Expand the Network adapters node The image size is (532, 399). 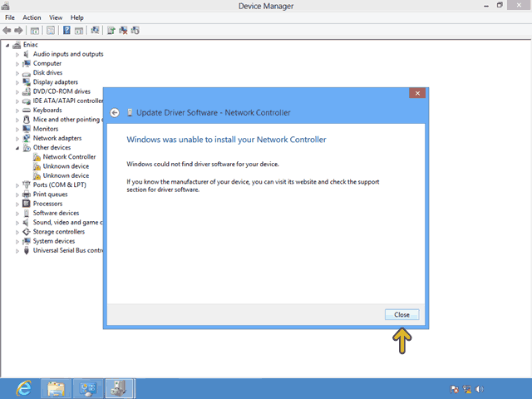pyautogui.click(x=17, y=139)
